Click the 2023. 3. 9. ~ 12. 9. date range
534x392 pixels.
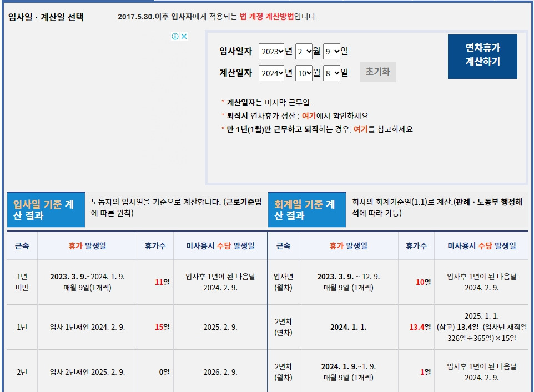coord(349,277)
